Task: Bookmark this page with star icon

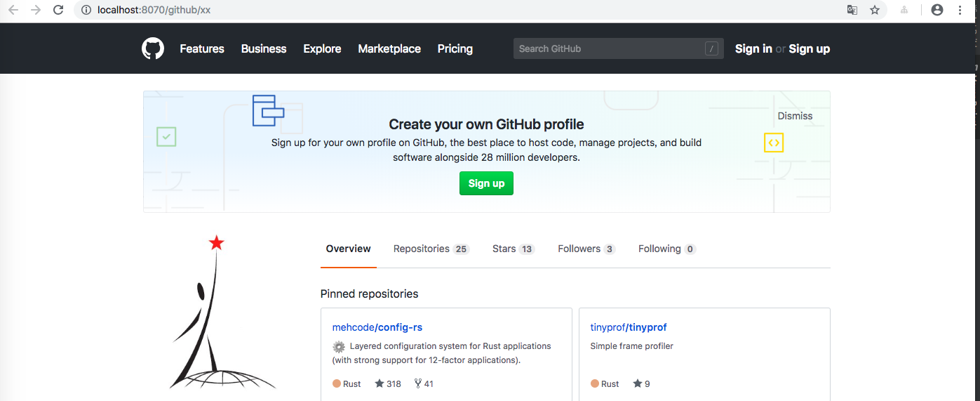Action: [x=875, y=10]
